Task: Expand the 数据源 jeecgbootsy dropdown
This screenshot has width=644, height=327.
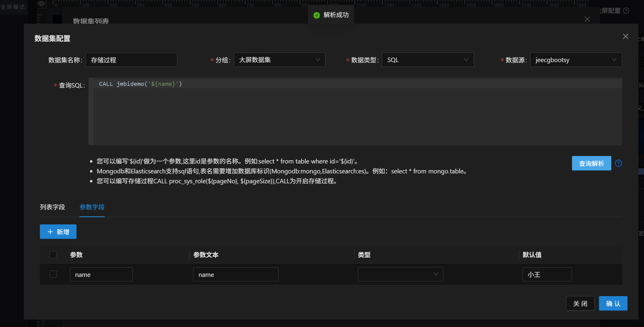Action: [576, 60]
